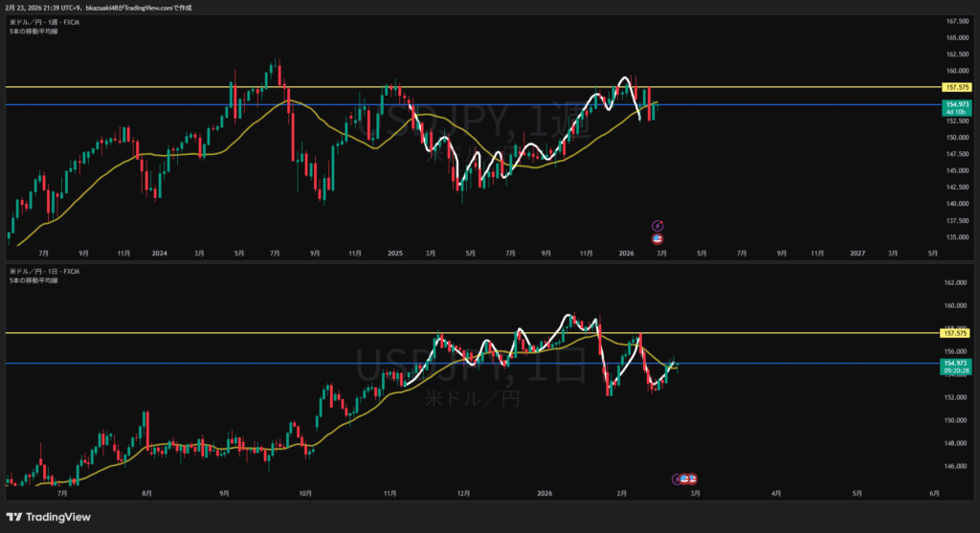The width and height of the screenshot is (980, 533).
Task: Open the lightning event icon on daily chart
Action: [679, 477]
